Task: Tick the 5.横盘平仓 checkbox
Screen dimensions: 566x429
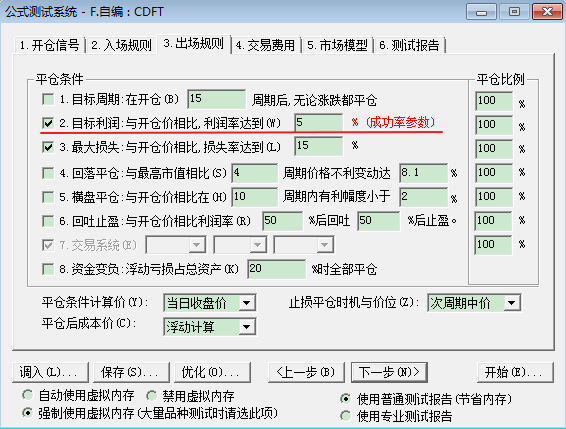Action: 48,197
